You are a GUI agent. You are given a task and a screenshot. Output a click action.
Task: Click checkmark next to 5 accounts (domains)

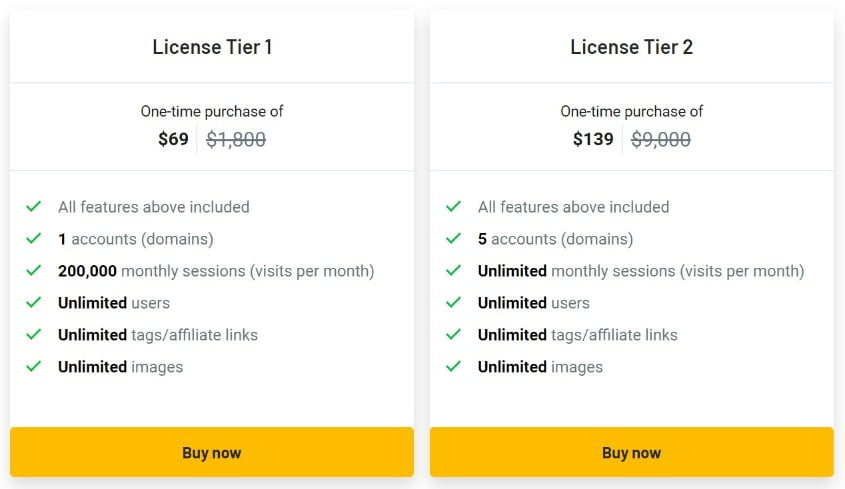click(454, 239)
